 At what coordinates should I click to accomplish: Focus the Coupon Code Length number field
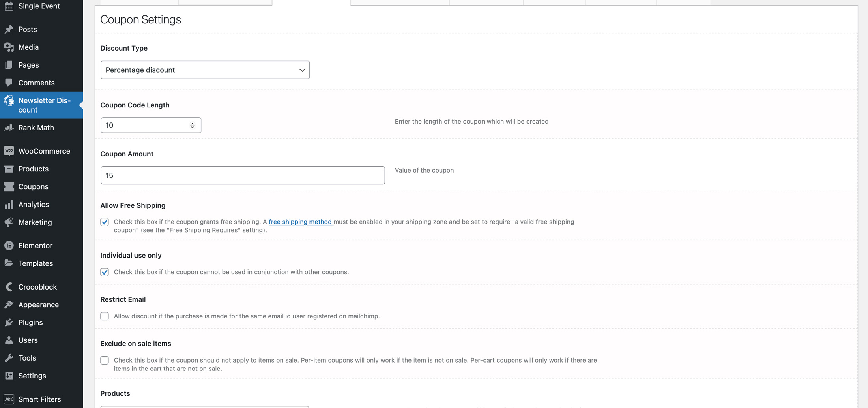click(151, 125)
